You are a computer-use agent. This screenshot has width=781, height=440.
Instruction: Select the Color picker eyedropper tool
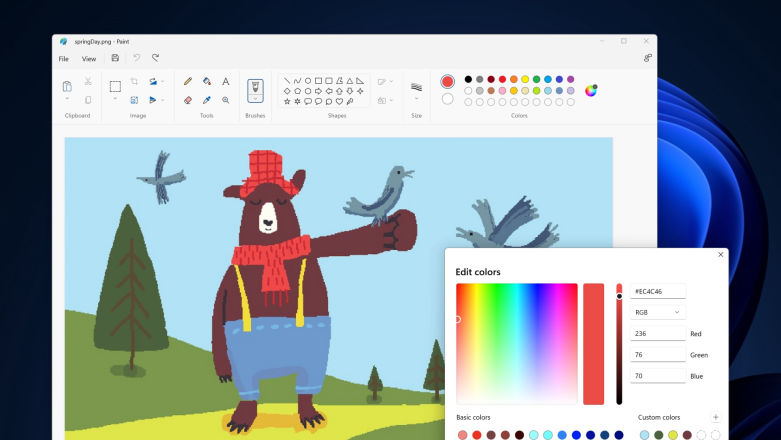pos(207,100)
